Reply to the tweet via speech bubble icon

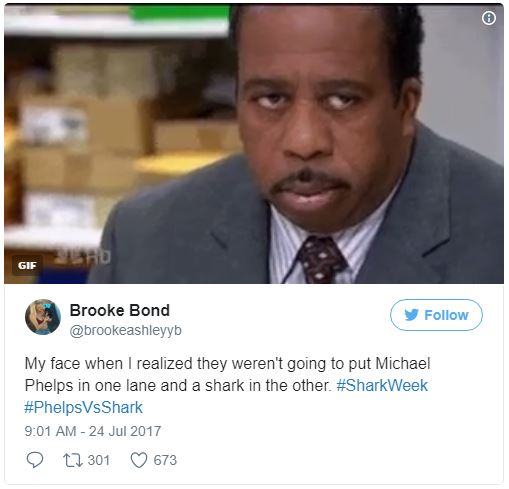(x=35, y=460)
